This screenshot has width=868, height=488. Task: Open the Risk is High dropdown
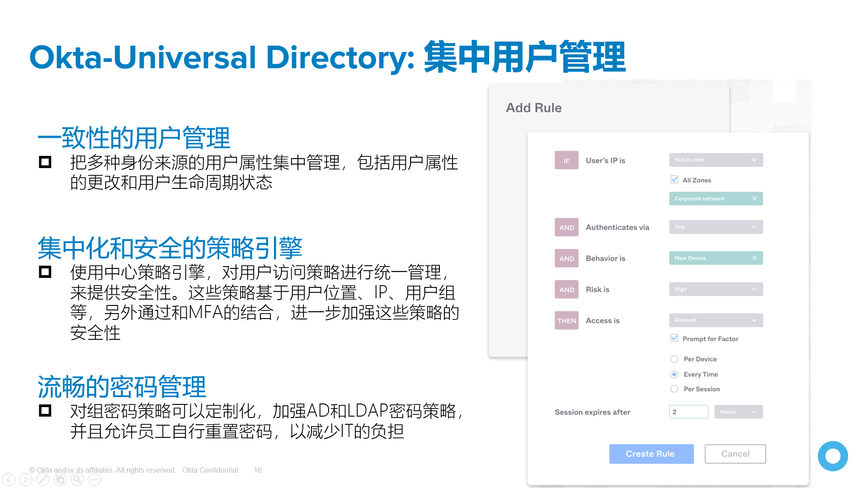coord(716,289)
